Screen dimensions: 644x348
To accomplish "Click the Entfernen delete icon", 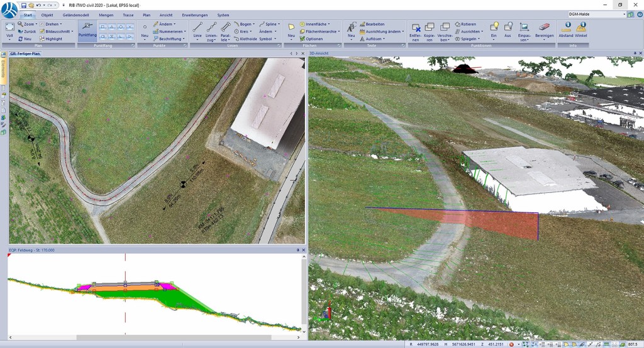I will 415,30.
